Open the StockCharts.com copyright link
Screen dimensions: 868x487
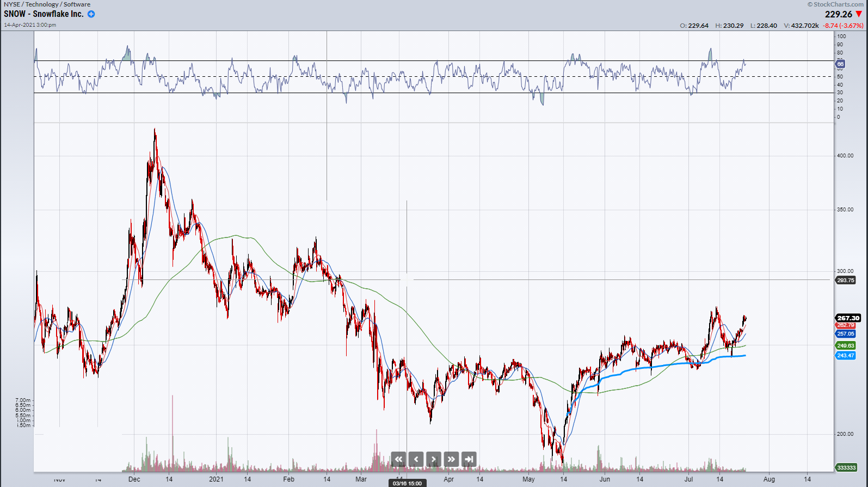click(835, 4)
